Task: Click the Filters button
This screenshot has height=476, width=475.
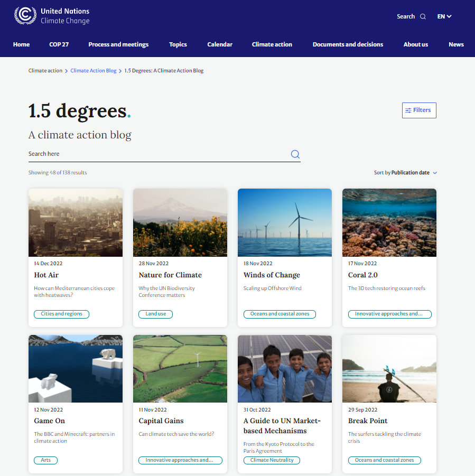Action: coord(419,110)
